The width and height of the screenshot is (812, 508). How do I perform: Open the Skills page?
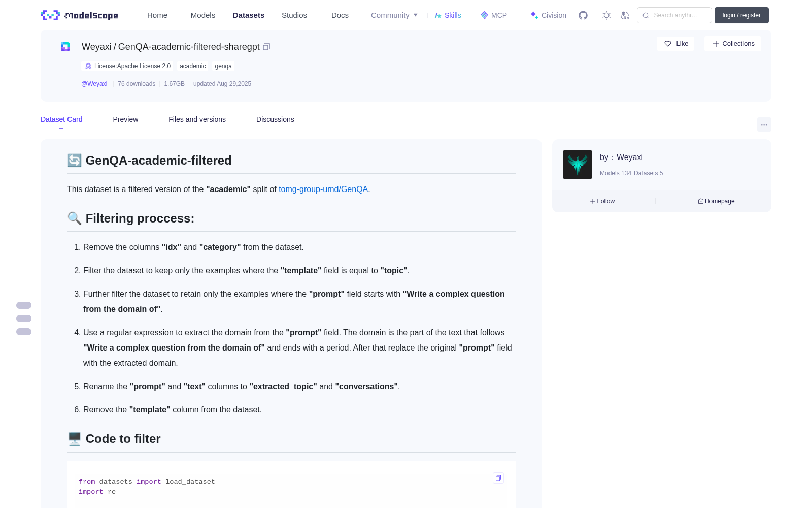pyautogui.click(x=448, y=15)
